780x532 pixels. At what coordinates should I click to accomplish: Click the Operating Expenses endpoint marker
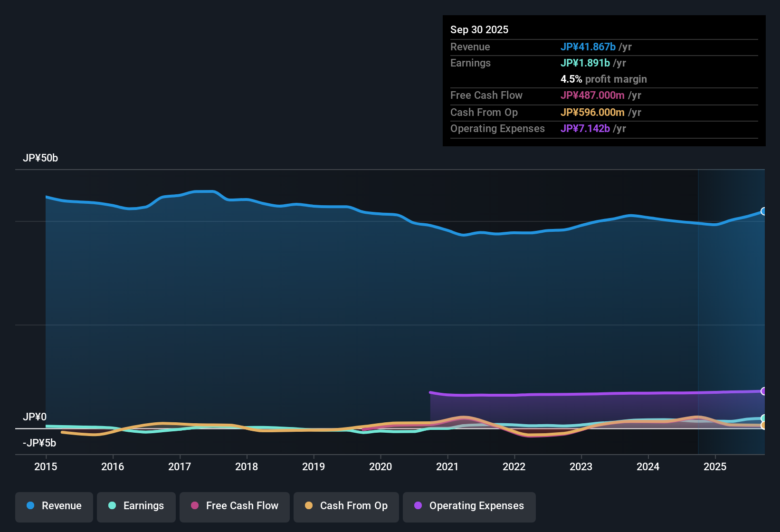coord(764,391)
